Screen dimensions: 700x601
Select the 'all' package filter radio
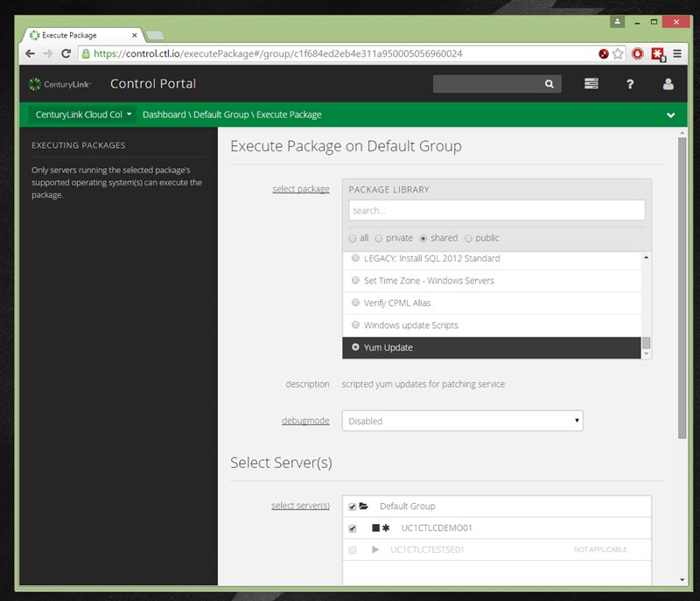click(353, 239)
